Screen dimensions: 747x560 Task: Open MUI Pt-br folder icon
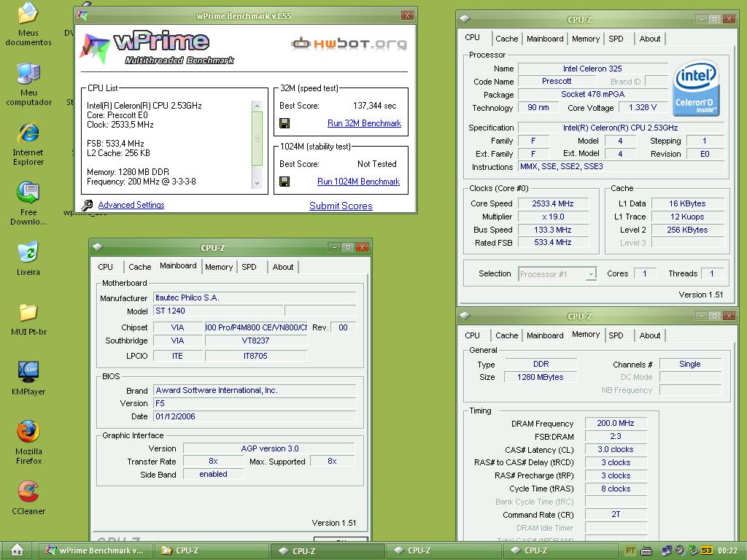click(28, 319)
